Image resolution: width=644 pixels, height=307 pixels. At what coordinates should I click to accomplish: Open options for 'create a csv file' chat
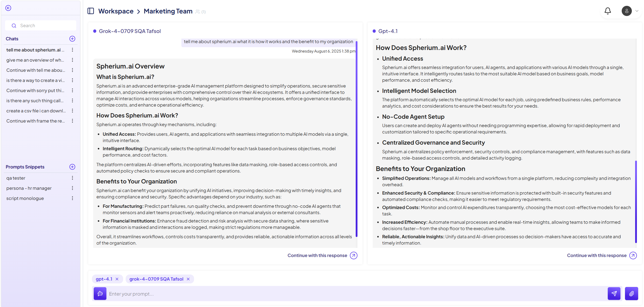coord(72,111)
